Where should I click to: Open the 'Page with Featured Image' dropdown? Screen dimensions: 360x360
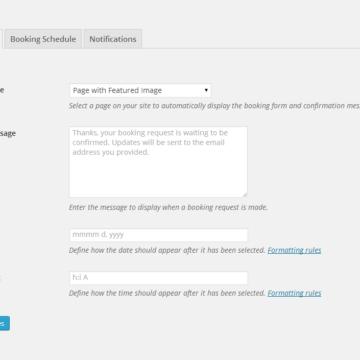(140, 90)
